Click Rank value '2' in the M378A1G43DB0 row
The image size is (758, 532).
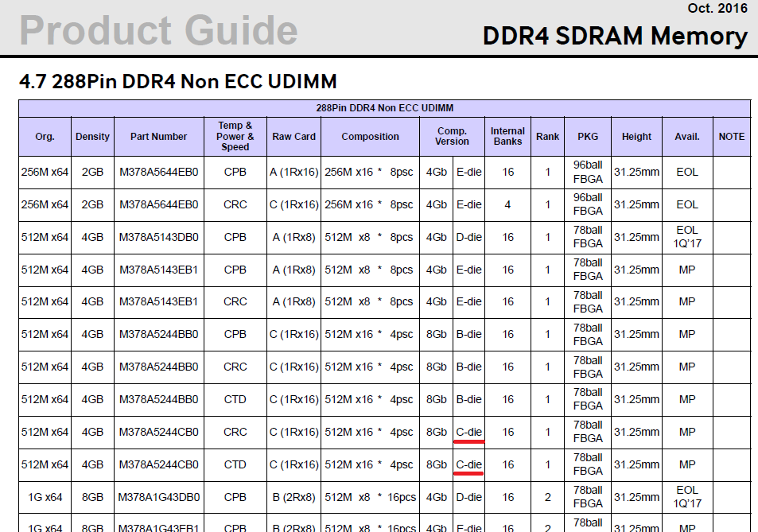pyautogui.click(x=548, y=497)
